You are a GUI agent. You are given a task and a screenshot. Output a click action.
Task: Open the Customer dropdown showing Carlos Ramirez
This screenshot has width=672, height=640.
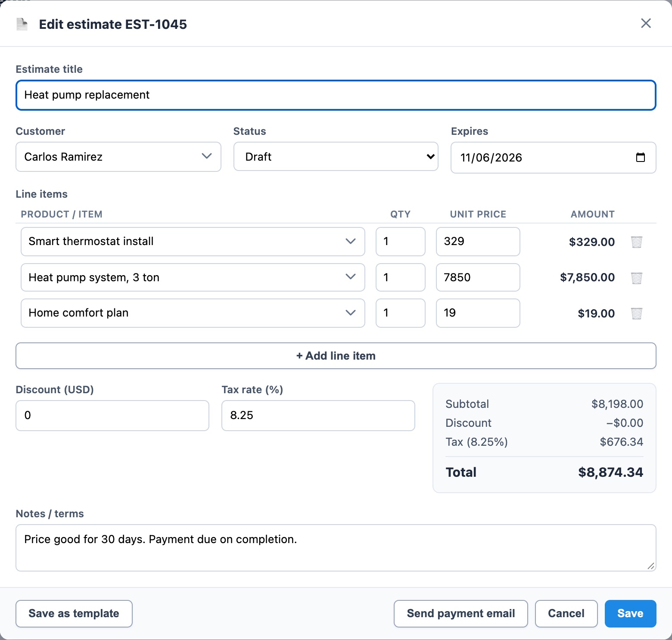click(x=118, y=157)
